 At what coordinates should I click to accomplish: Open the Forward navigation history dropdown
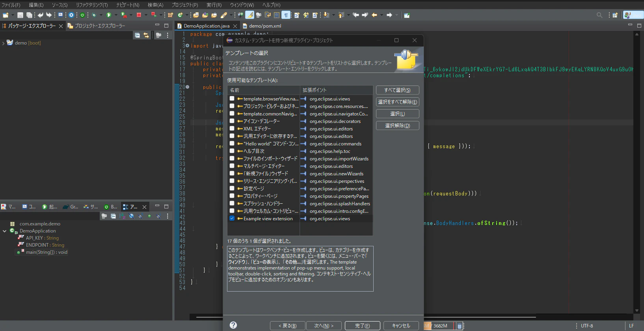click(396, 15)
